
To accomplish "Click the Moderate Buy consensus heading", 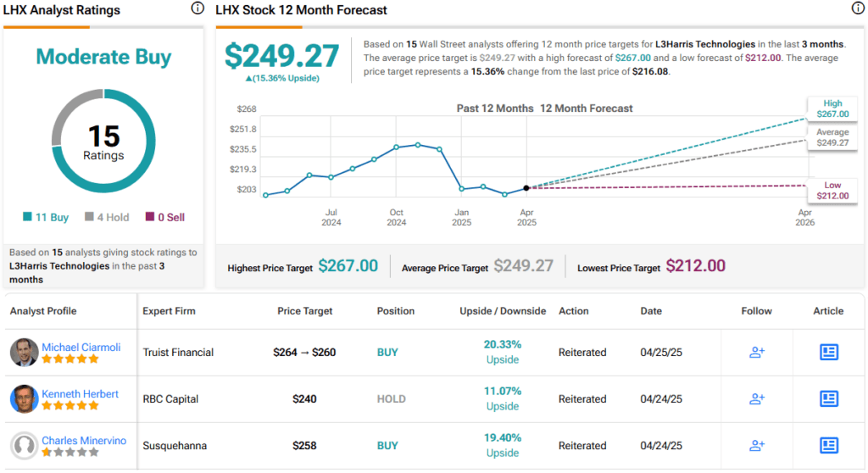I will click(103, 57).
